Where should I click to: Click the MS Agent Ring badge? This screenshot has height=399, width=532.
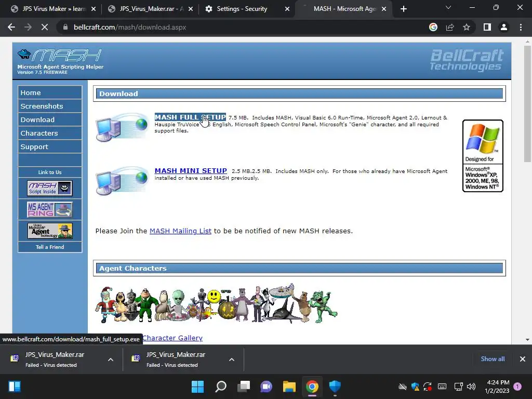50,209
